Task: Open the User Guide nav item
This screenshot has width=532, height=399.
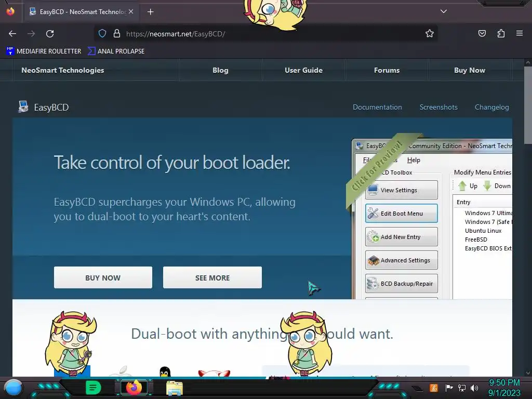Action: point(303,70)
